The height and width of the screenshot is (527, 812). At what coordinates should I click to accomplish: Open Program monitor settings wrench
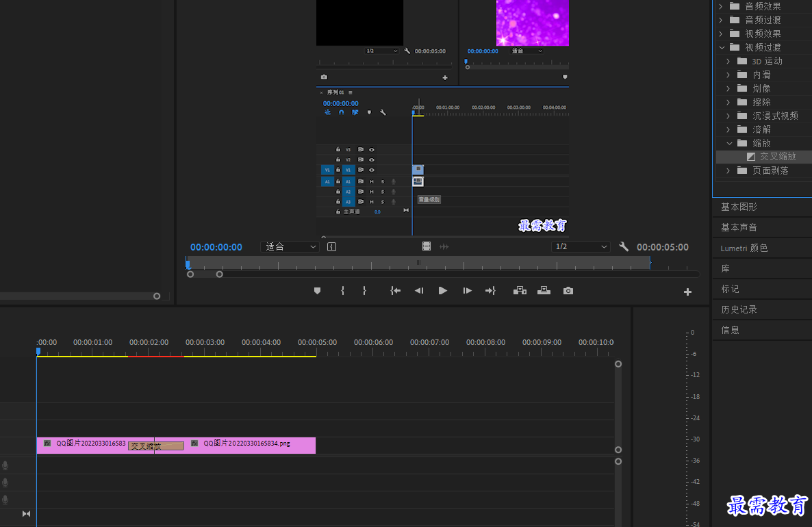[x=624, y=247]
